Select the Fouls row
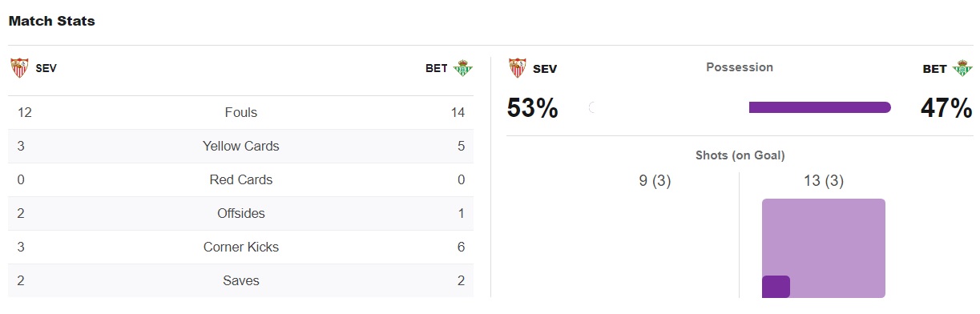This screenshot has width=980, height=314. tap(241, 113)
